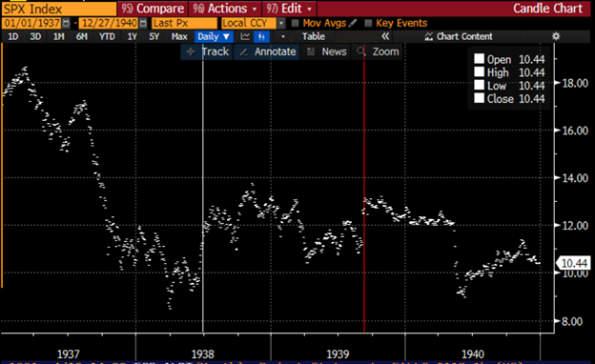The image size is (595, 364).
Task: Collapse panel with double left chevron
Action: (385, 36)
